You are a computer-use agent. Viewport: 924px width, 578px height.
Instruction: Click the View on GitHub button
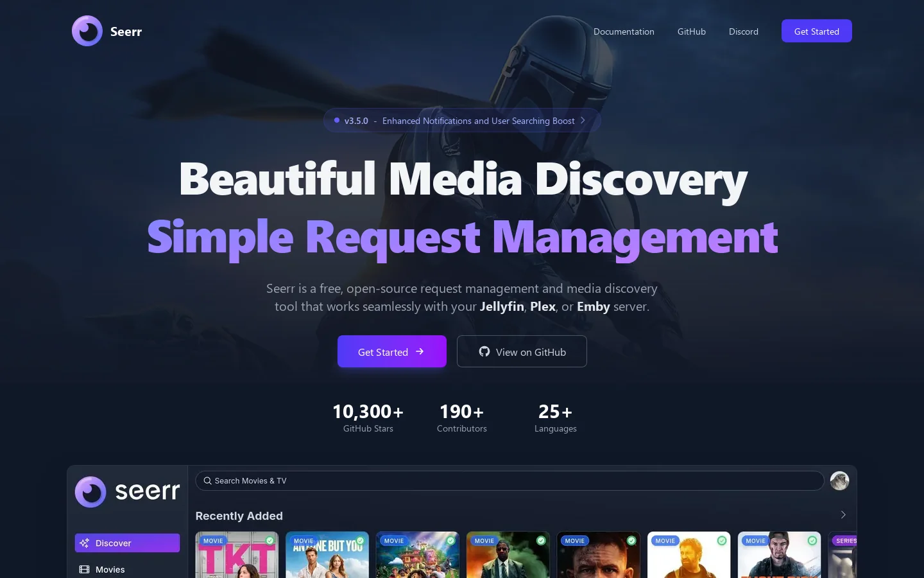coord(522,351)
